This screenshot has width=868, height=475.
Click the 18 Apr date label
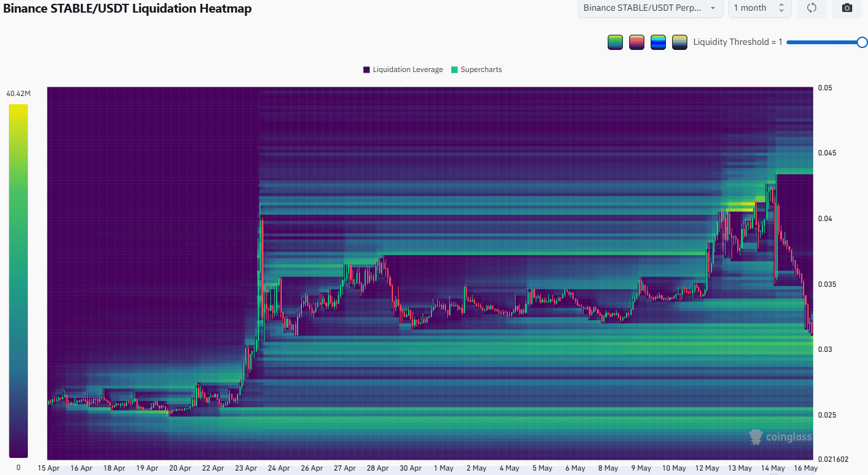coord(114,468)
